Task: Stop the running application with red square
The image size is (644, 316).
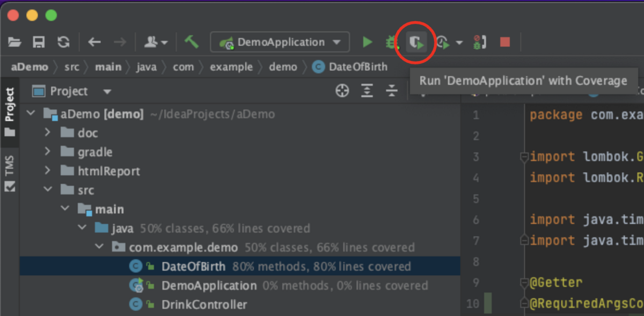Action: pyautogui.click(x=504, y=42)
